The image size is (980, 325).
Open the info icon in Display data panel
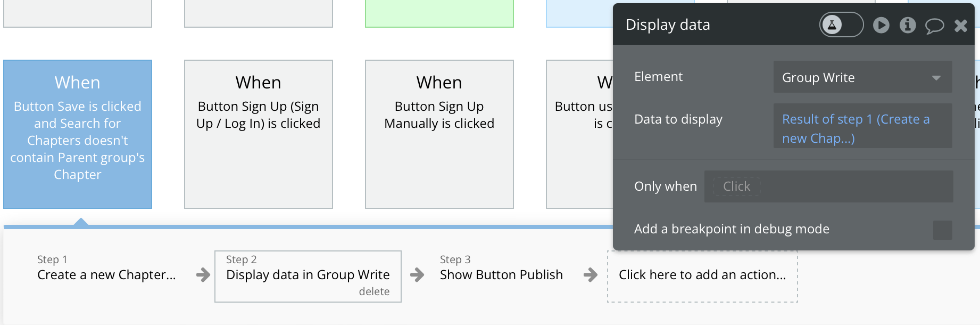[x=908, y=25]
